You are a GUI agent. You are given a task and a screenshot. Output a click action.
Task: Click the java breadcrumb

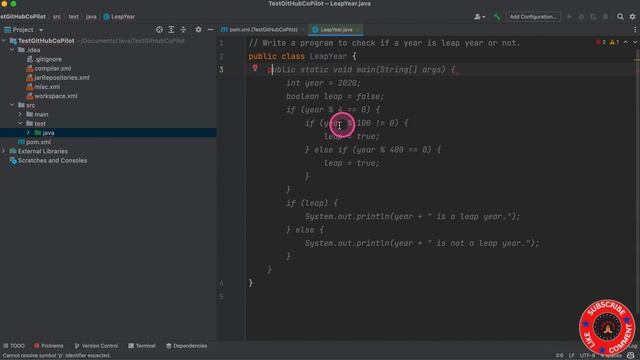(91, 17)
